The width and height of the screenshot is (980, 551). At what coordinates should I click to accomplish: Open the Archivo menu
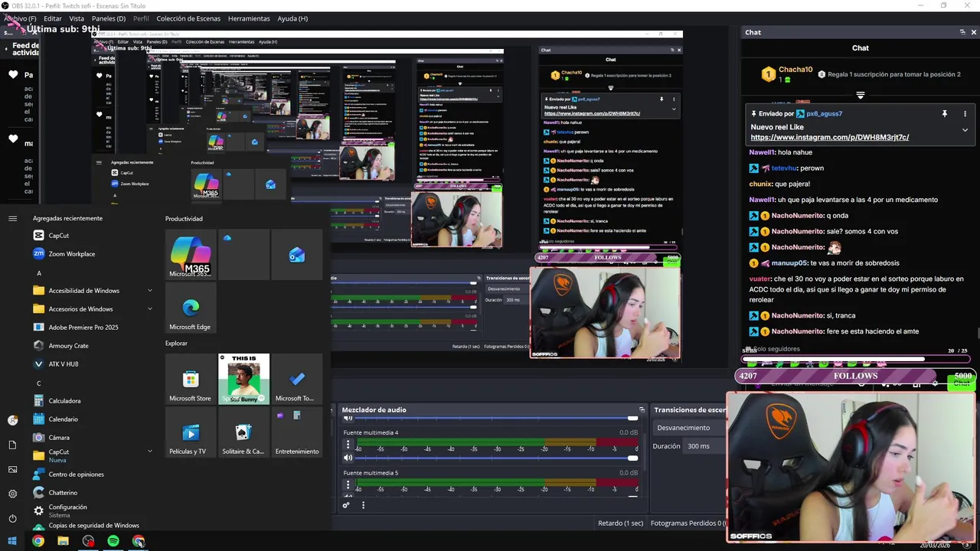coord(21,18)
